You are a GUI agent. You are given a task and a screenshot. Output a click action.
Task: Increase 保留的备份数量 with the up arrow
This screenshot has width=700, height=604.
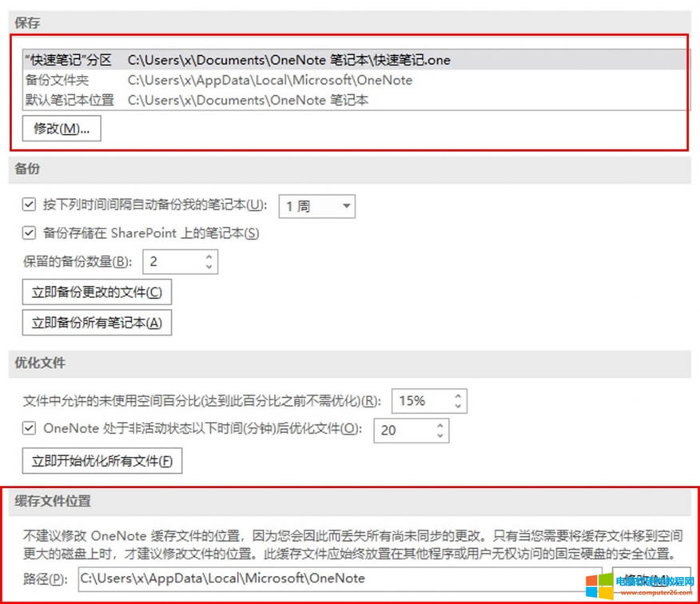click(x=209, y=256)
